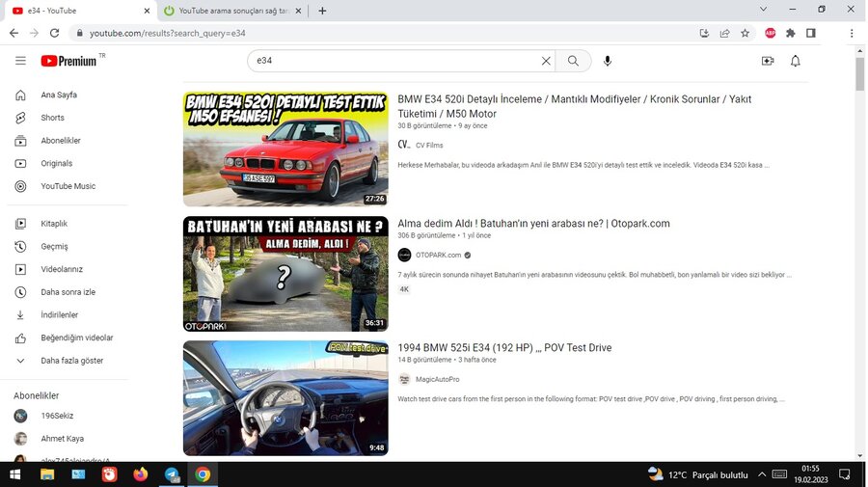868x487 pixels.
Task: Open a new browser tab
Action: (322, 11)
